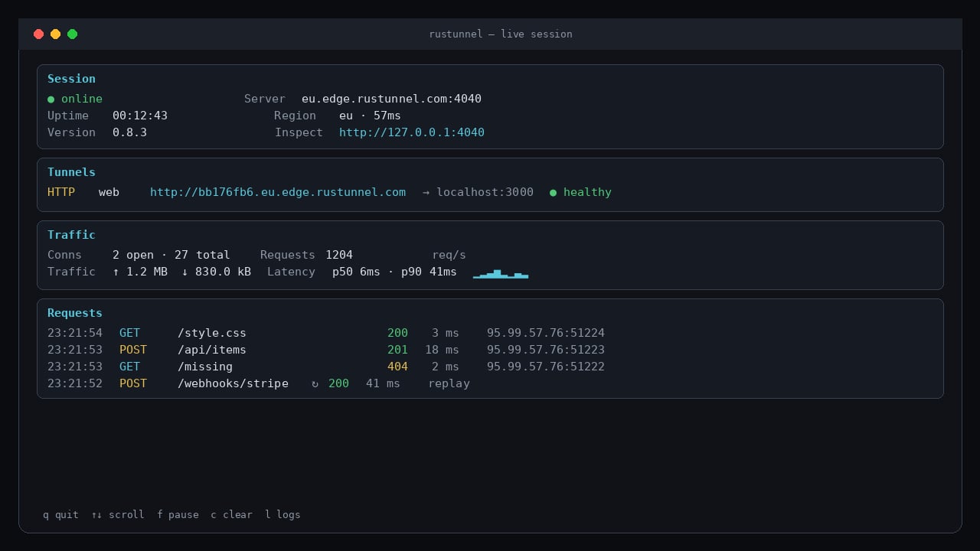
Task: Click the /style.css request path
Action: (x=212, y=333)
